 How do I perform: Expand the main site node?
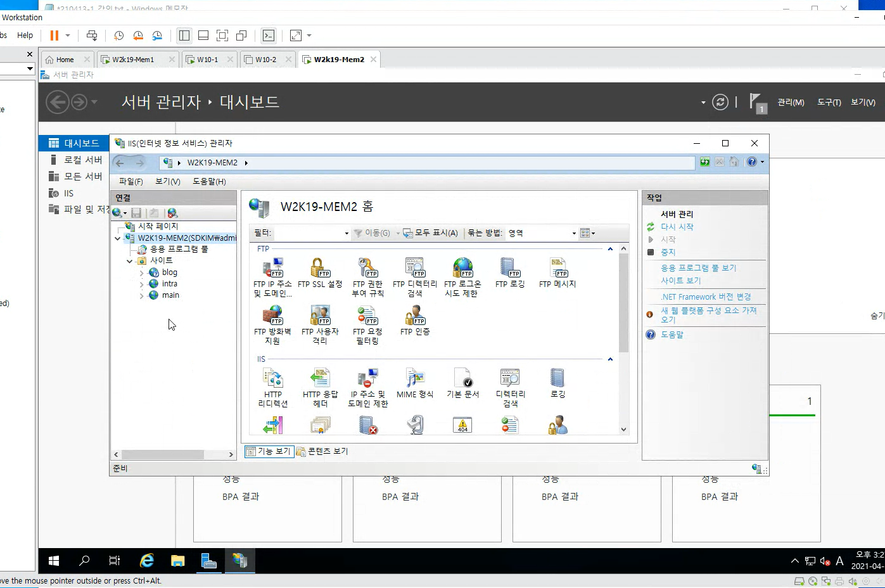[x=141, y=296]
